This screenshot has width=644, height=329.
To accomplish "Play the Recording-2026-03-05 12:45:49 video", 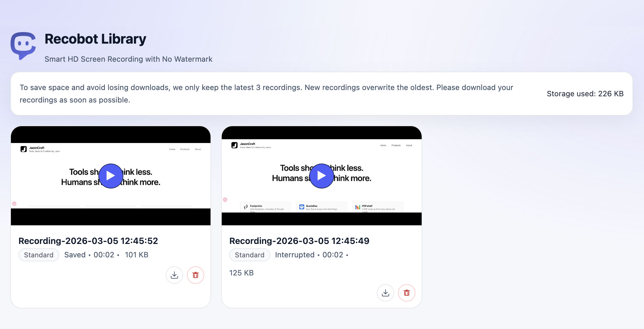I will [x=321, y=176].
